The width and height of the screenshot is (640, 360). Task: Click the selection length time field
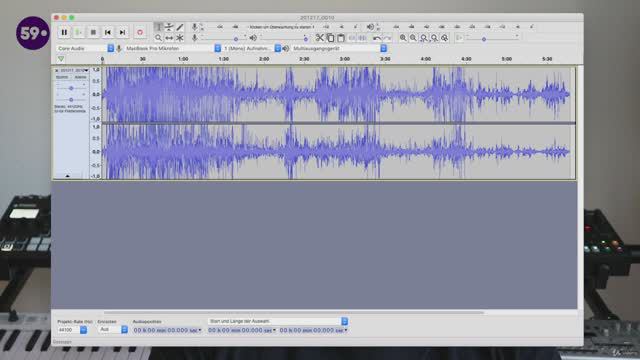point(313,330)
